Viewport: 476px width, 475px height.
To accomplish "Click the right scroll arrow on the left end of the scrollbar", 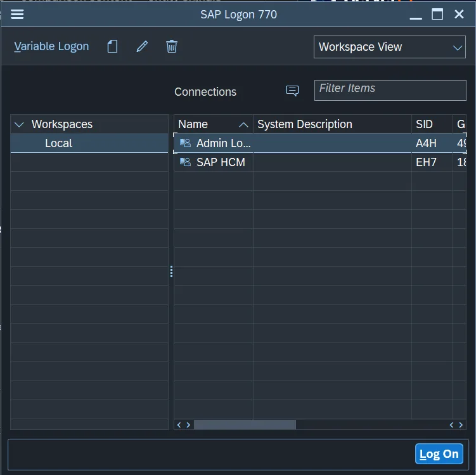I will click(x=188, y=425).
